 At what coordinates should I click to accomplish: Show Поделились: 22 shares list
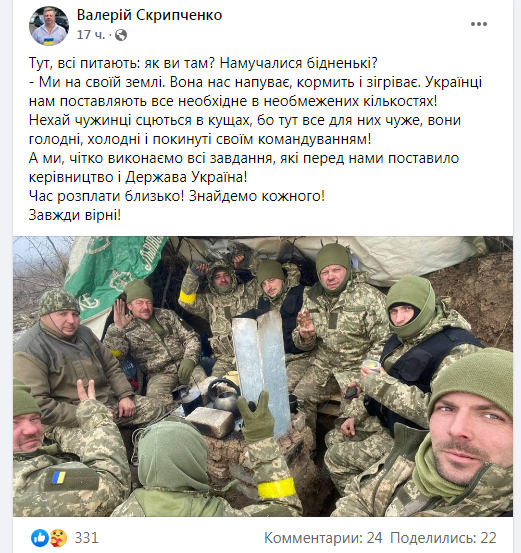tap(443, 538)
